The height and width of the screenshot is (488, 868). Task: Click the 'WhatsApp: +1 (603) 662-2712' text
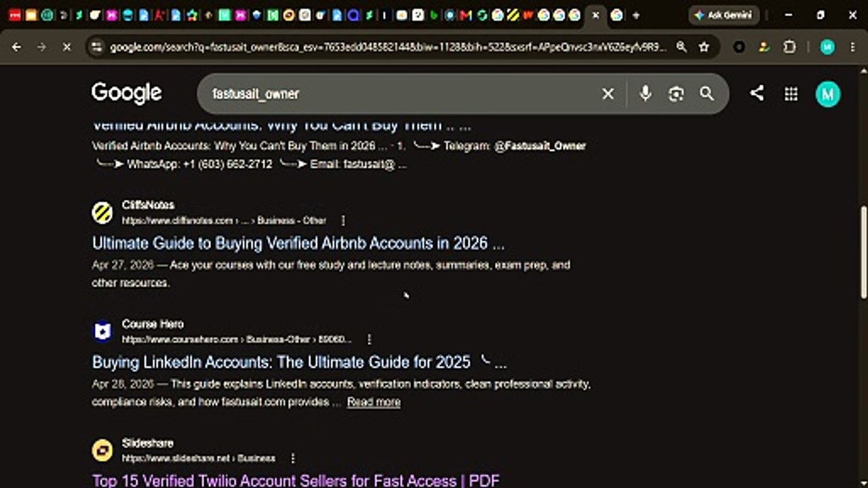pos(199,164)
